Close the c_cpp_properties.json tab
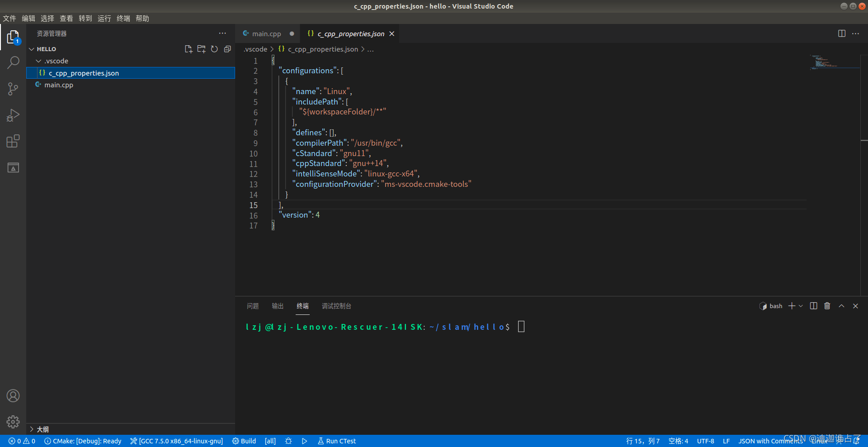 [392, 33]
